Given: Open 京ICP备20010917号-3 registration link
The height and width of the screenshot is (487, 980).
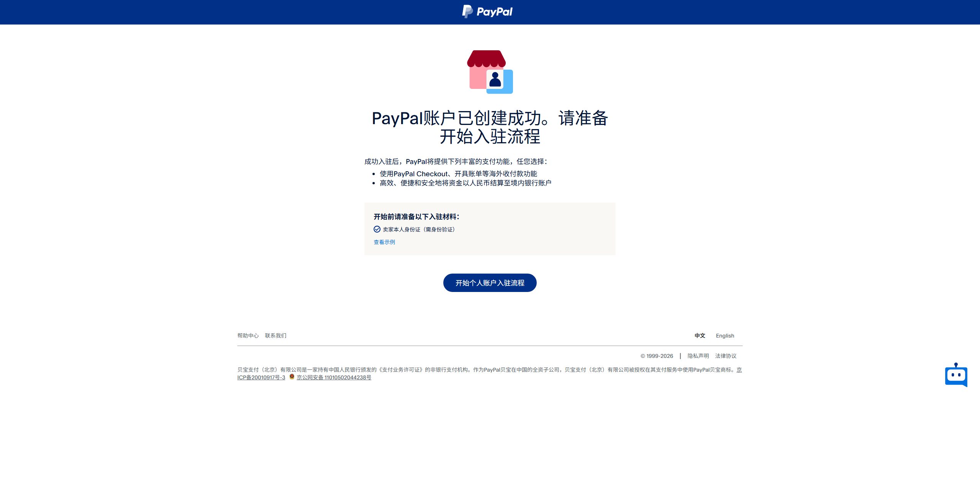Looking at the screenshot, I should click(x=261, y=377).
